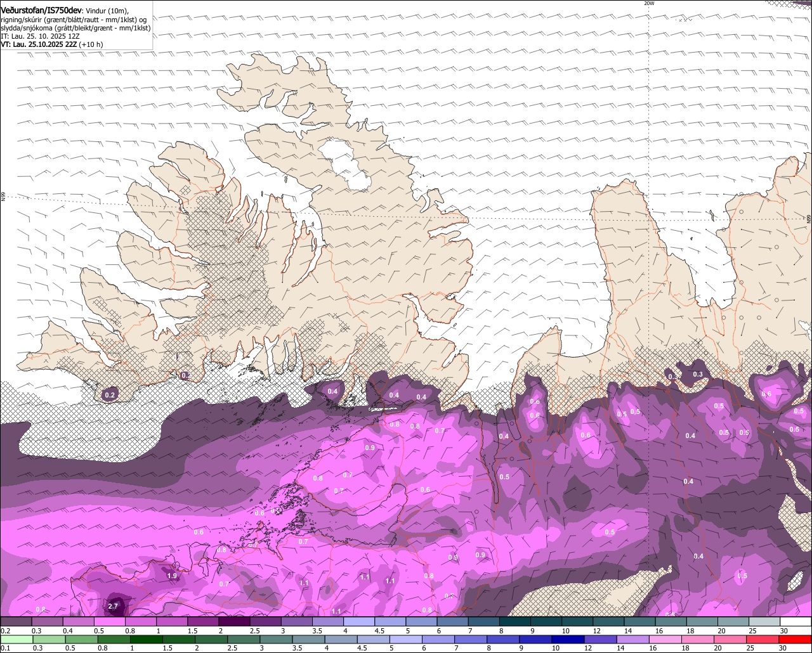
Task: Click the Veðurstofan/IS750dev map title
Action: [41, 10]
